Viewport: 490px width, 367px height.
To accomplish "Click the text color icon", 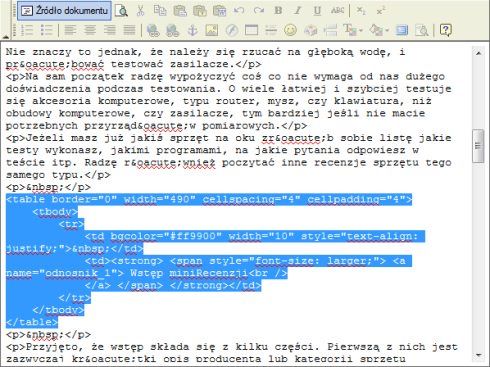I will [350, 30].
